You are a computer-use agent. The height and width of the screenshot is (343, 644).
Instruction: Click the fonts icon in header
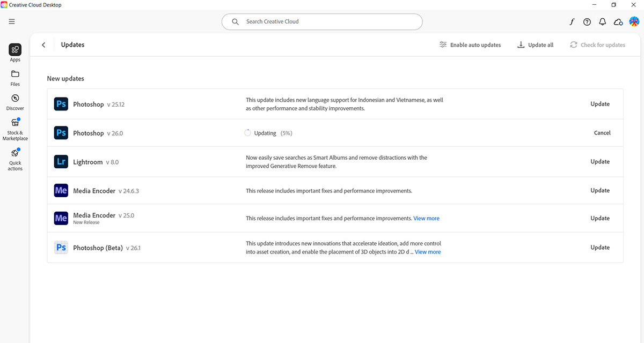[x=572, y=22]
